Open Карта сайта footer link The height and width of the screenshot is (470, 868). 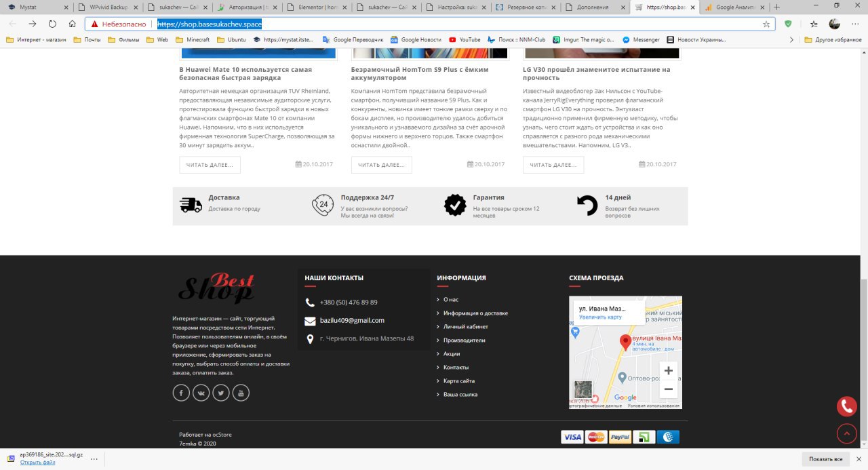coord(459,380)
